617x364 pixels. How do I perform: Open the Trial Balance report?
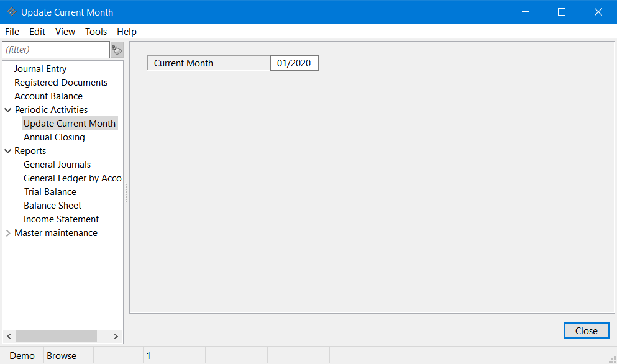50,192
